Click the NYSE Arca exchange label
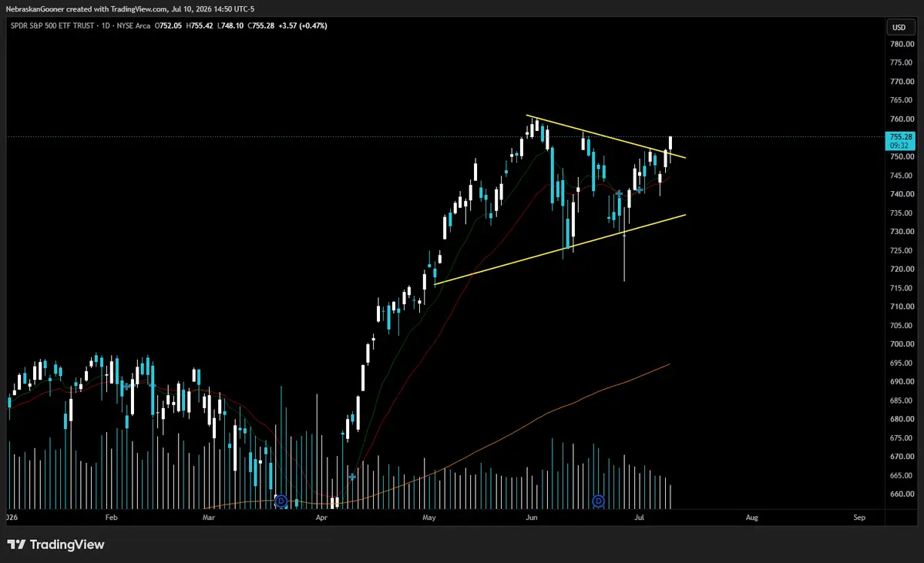The image size is (924, 563). tap(133, 26)
